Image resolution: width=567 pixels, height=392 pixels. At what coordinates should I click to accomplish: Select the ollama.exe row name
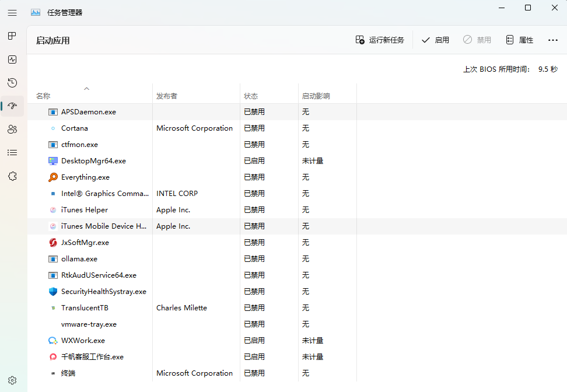[79, 259]
